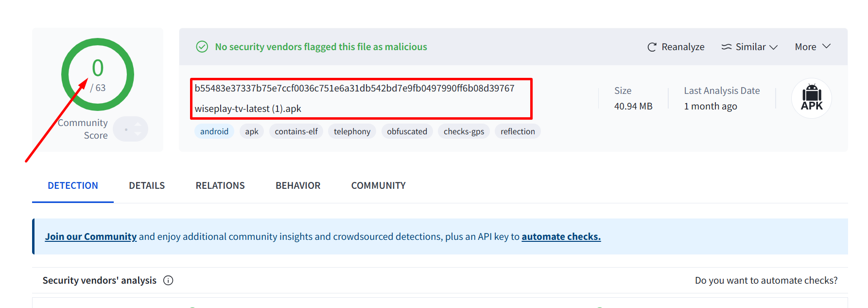Click the Reanalyze button label
The image size is (868, 308).
(683, 47)
